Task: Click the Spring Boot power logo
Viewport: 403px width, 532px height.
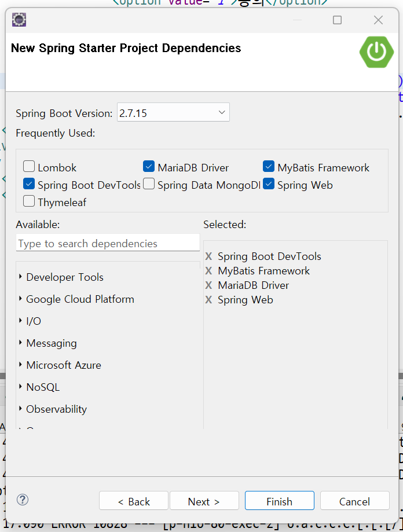Action: point(376,52)
